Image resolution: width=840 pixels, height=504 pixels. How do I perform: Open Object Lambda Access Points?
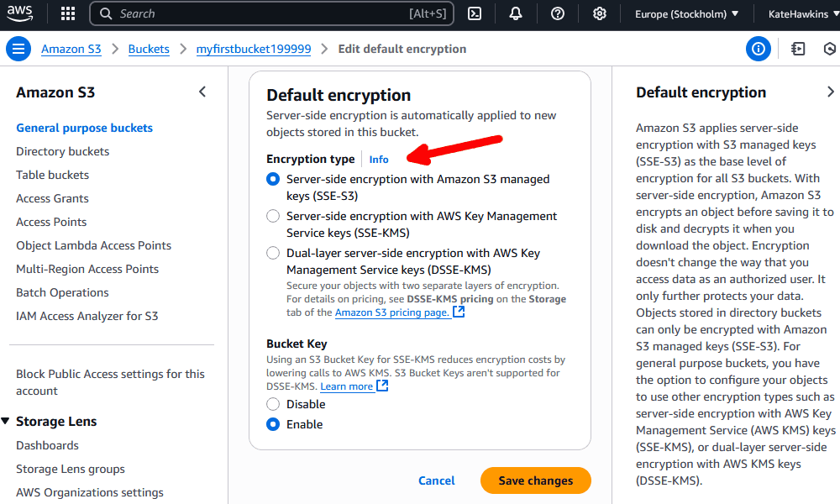pyautogui.click(x=94, y=246)
